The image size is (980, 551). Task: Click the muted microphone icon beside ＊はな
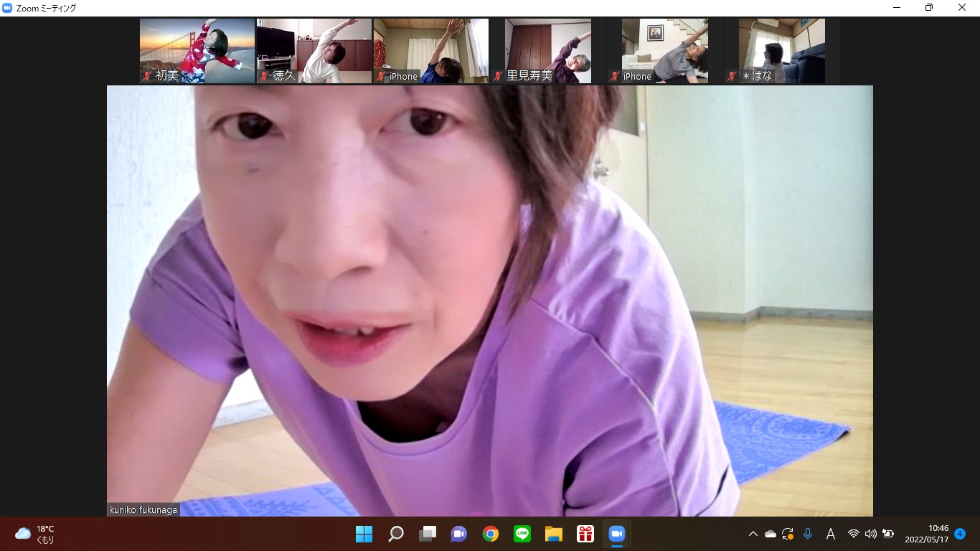pos(732,75)
